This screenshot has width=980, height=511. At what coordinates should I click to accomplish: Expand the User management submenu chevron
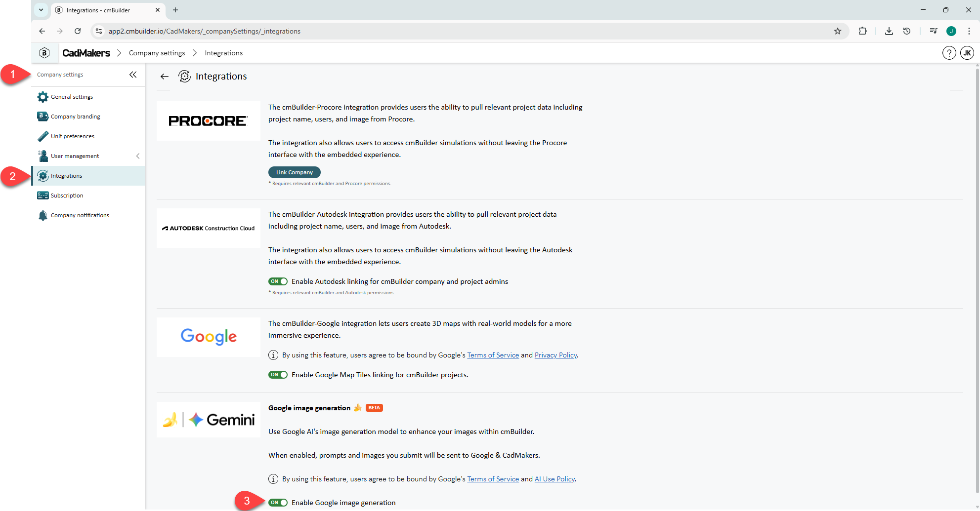click(138, 156)
